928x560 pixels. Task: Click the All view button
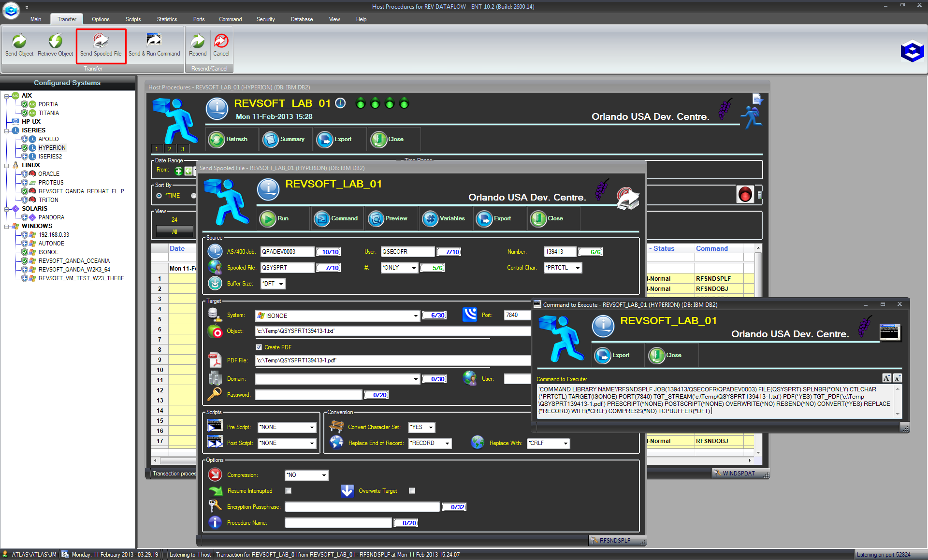point(174,231)
